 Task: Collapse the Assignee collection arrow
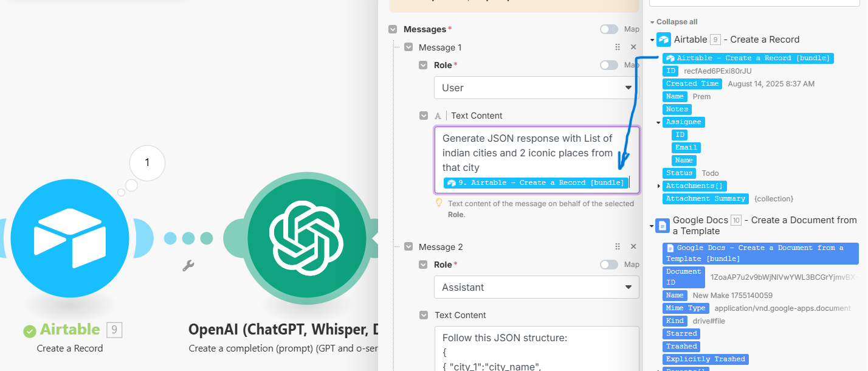tap(659, 122)
